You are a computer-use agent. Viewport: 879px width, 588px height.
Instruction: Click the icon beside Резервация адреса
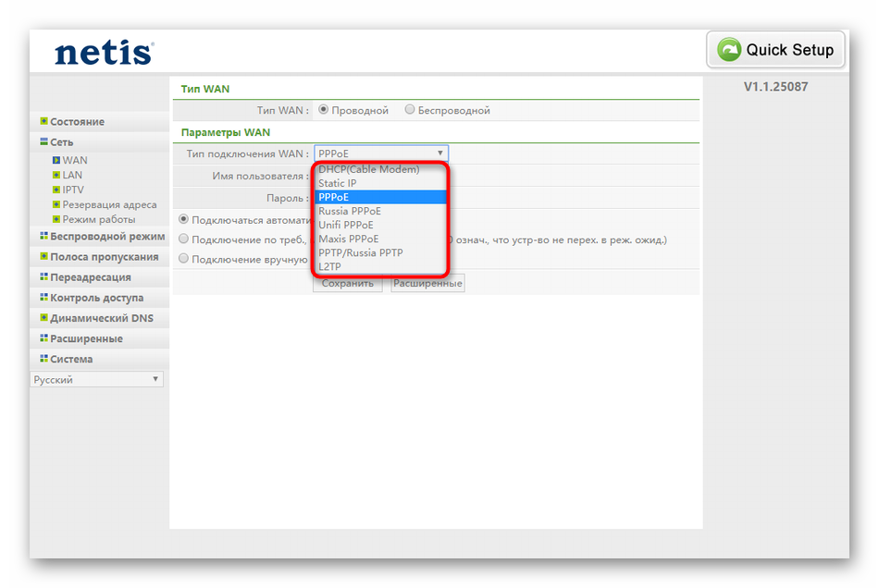pyautogui.click(x=56, y=204)
